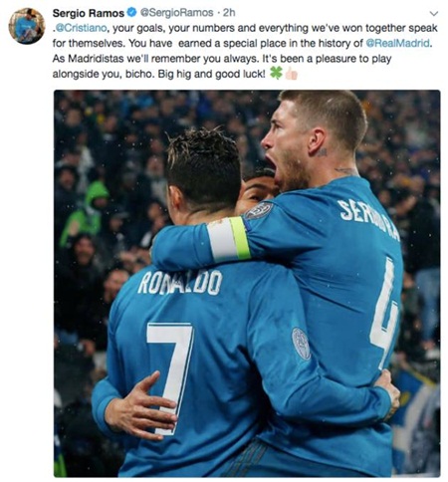This screenshot has height=482, width=448.
Task: Click the shoulder badge on Ramos's sleeve
Action: coord(259,210)
